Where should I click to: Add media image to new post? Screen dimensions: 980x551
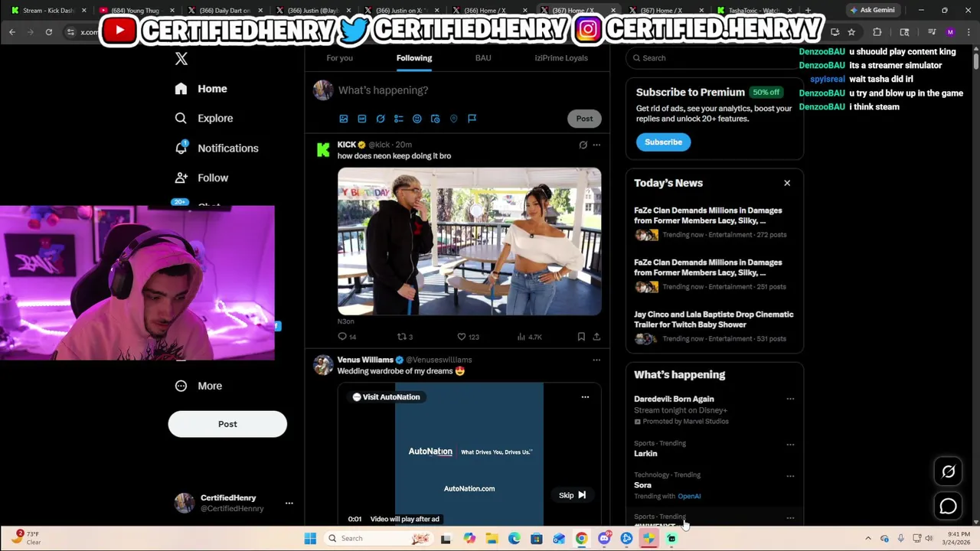coord(344,119)
